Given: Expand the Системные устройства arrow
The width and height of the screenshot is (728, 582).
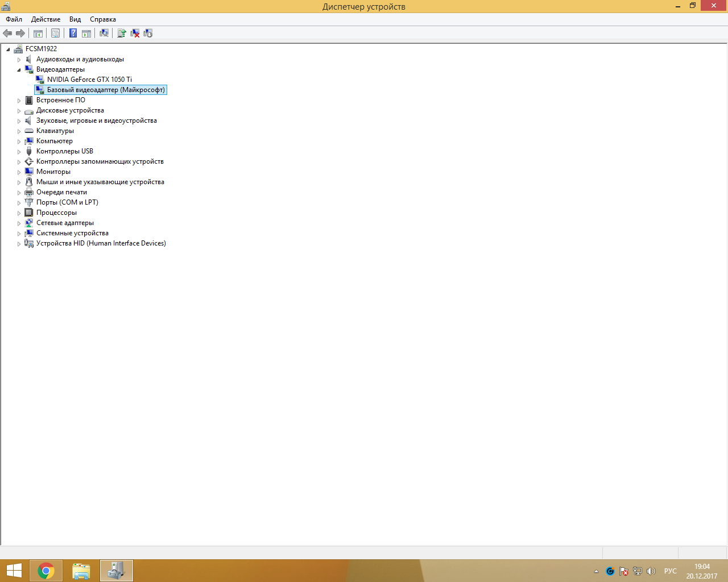Looking at the screenshot, I should tap(19, 233).
